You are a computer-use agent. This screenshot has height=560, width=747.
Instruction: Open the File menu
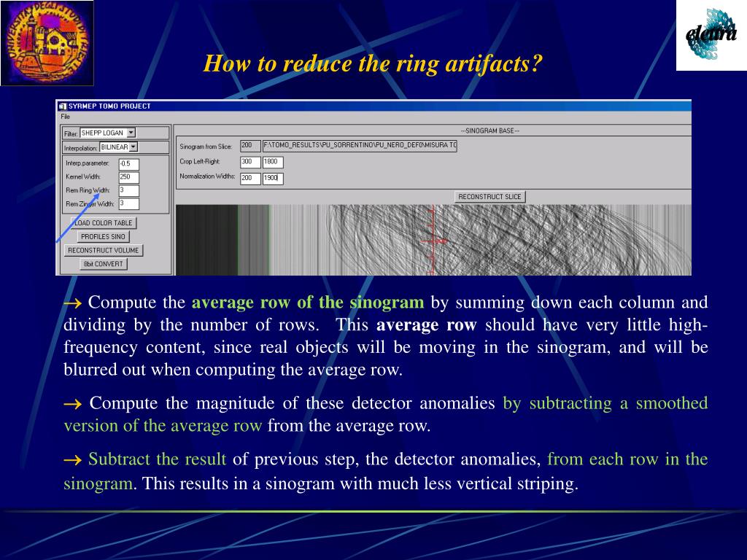(x=65, y=117)
